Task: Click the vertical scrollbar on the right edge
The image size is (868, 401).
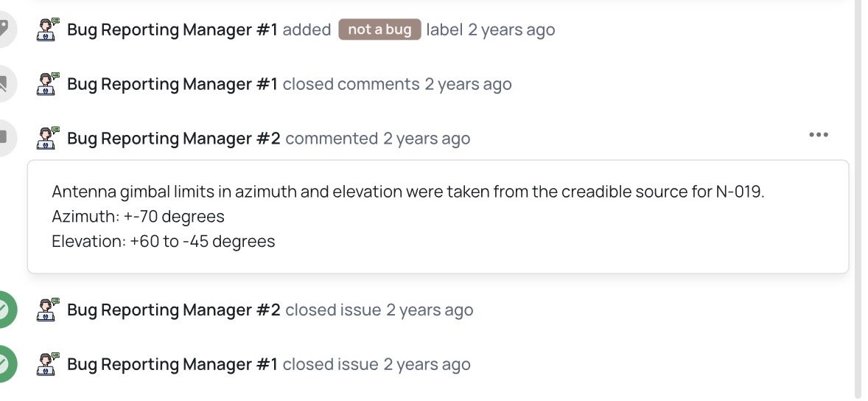Action: coord(857,199)
